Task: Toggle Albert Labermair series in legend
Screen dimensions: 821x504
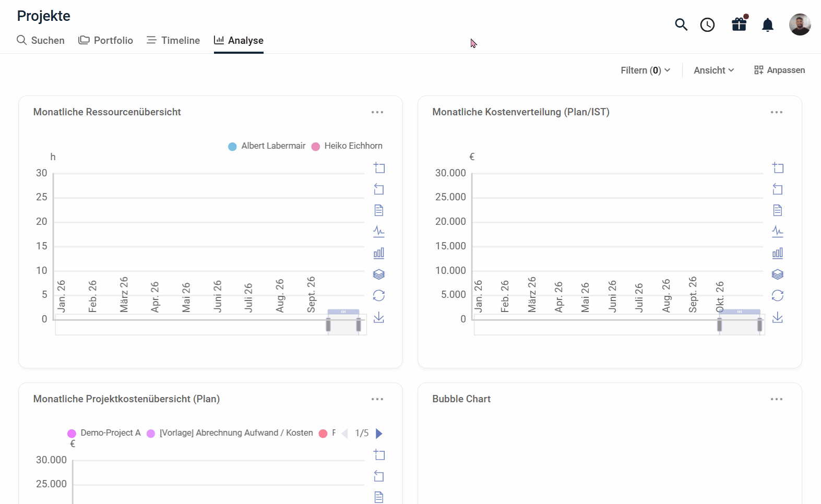Action: [267, 146]
